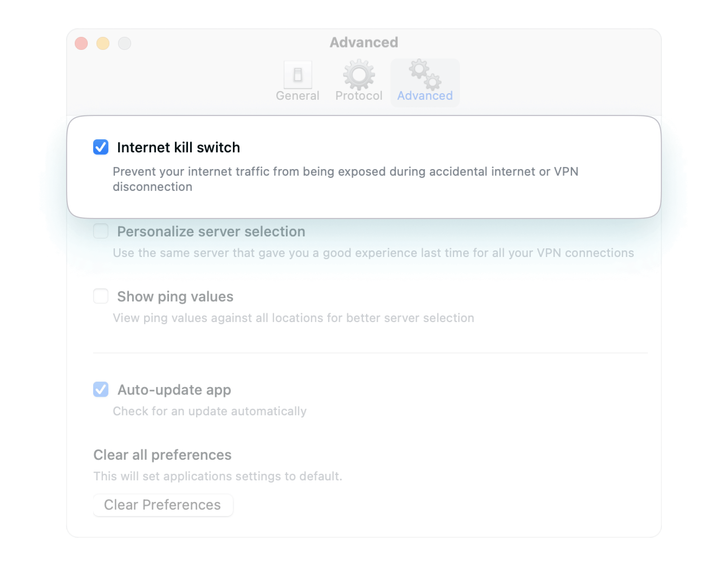
Task: Enable Show ping values
Action: pyautogui.click(x=100, y=296)
